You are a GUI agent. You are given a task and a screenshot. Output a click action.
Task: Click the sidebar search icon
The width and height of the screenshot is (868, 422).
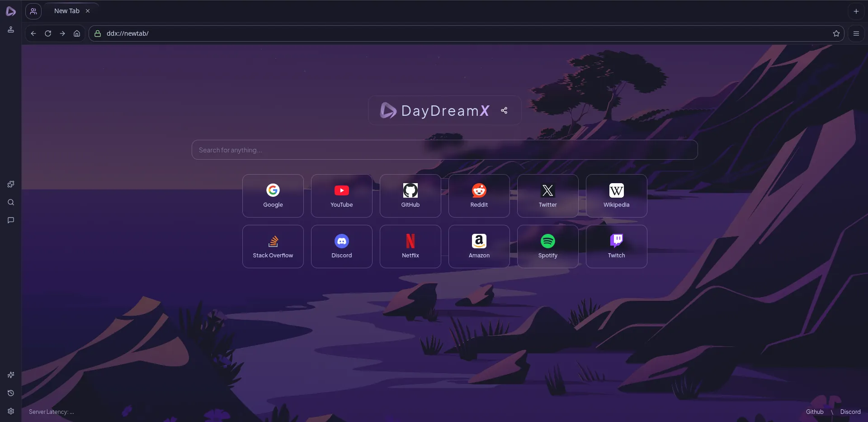tap(11, 202)
